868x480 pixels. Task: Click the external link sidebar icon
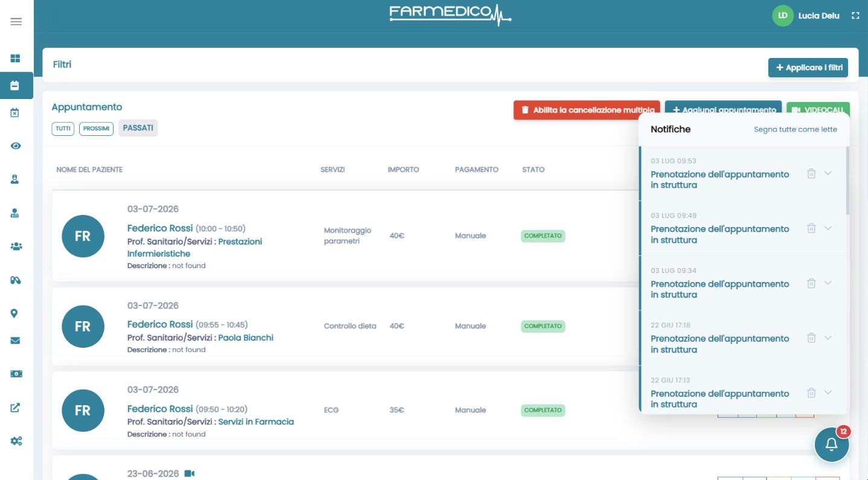pyautogui.click(x=16, y=408)
